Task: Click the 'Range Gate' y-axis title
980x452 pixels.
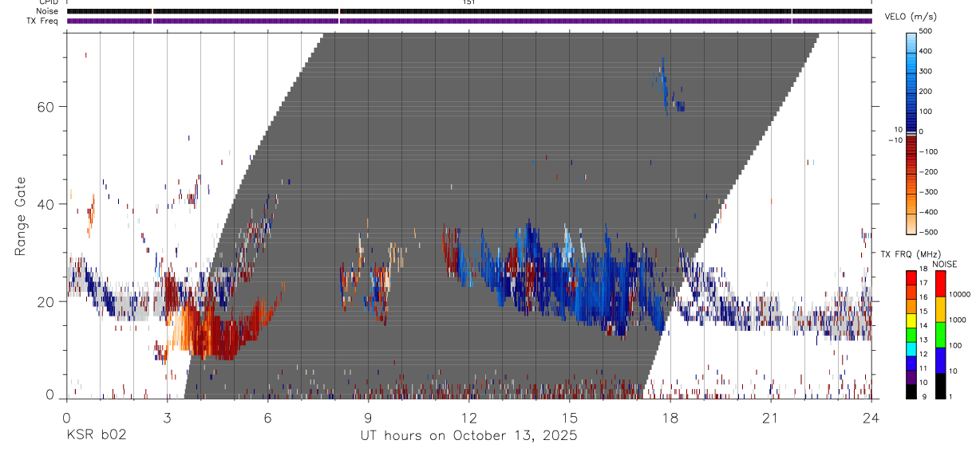Action: coord(21,216)
